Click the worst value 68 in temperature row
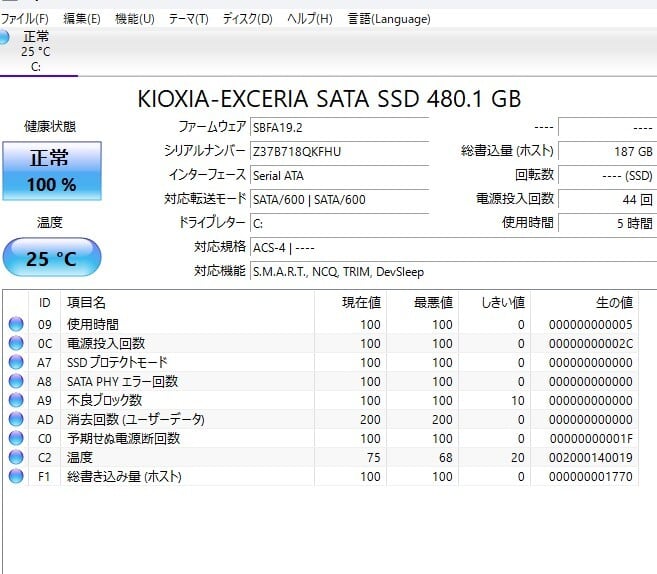Screen dimensions: 657x574 pos(446,458)
